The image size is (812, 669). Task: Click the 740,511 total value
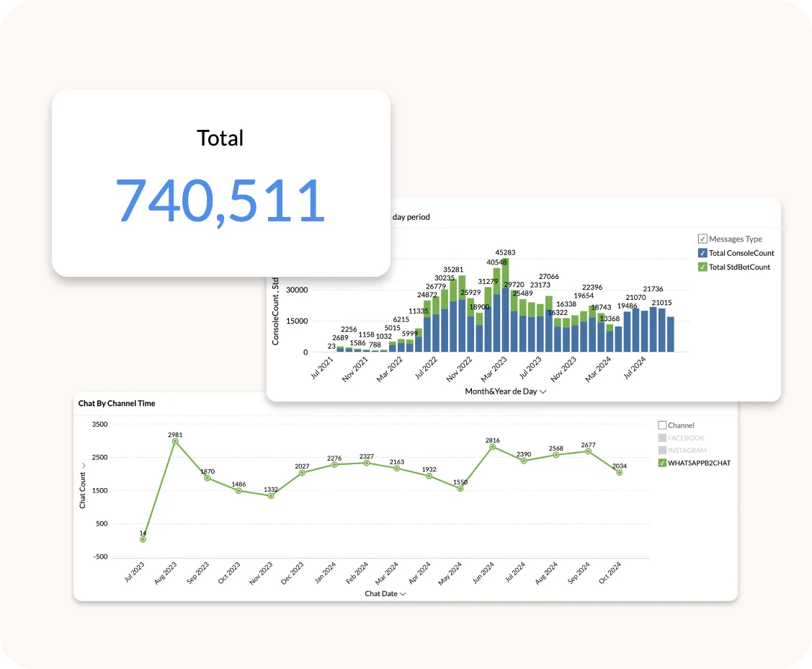tap(220, 200)
